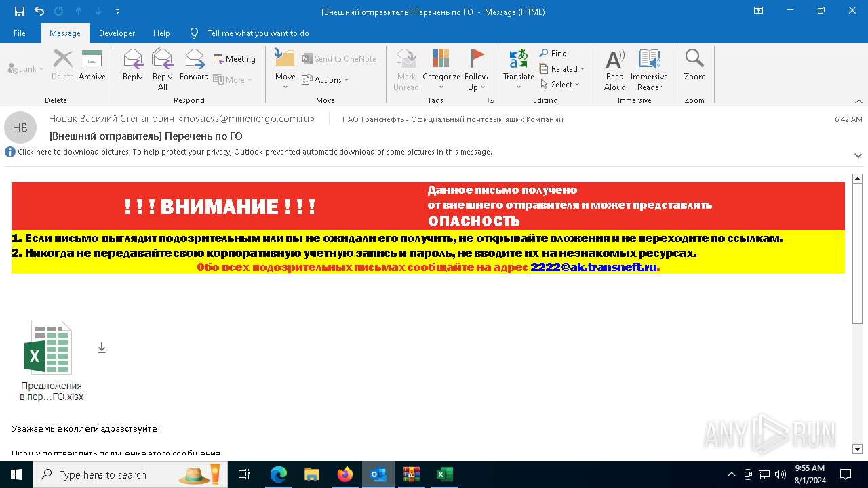The image size is (868, 488).
Task: Open the More respond options dropdown
Action: [x=233, y=79]
